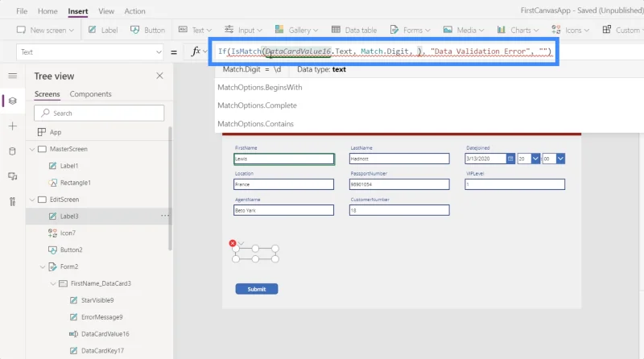Select Icon7 in the tree

pyautogui.click(x=68, y=233)
